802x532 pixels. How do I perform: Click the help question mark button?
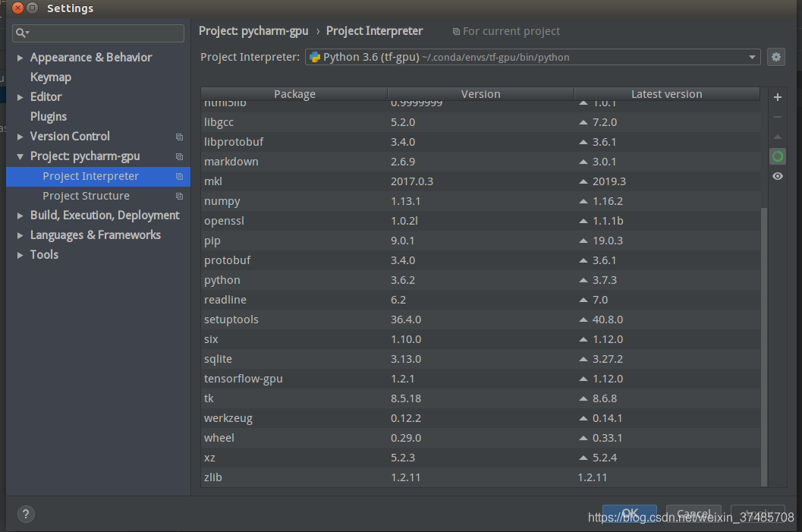click(26, 514)
